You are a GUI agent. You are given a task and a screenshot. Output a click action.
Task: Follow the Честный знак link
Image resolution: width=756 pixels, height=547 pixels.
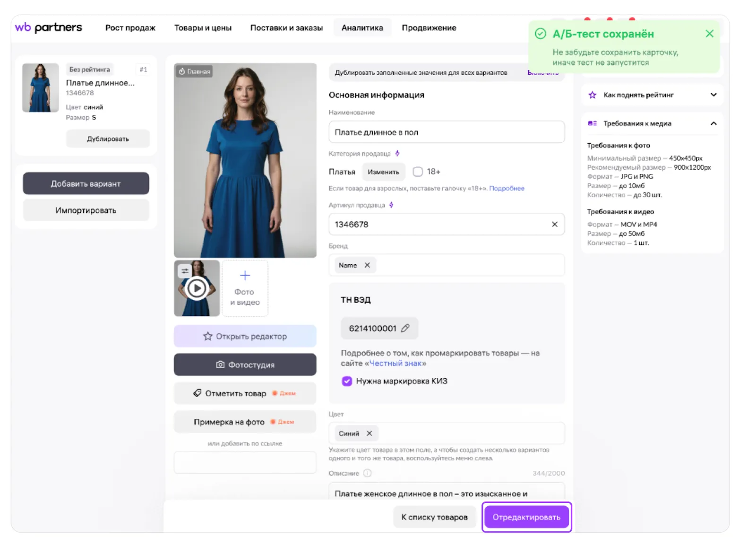point(395,363)
